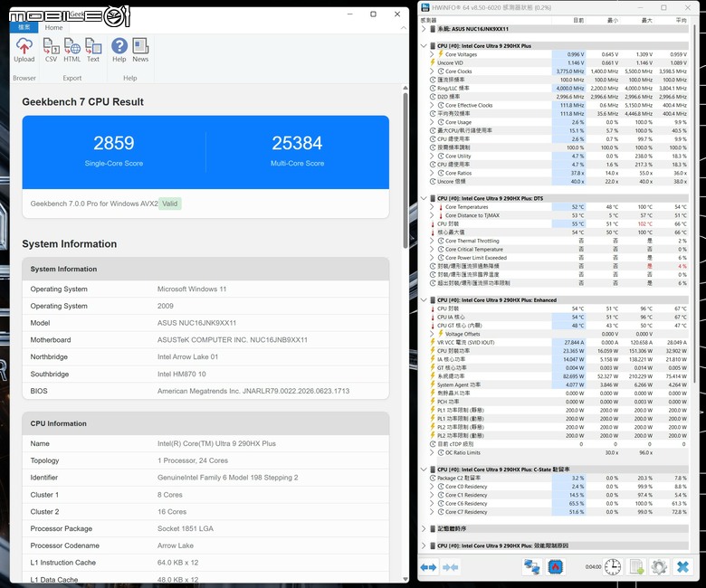Screen dimensions: 706x588
Task: Select multi-core score 25384
Action: coord(297,143)
